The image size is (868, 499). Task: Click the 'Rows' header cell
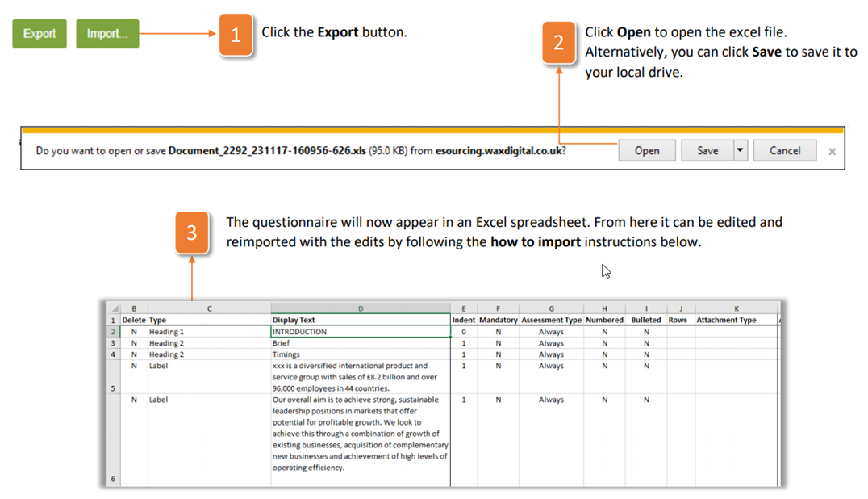tap(681, 320)
